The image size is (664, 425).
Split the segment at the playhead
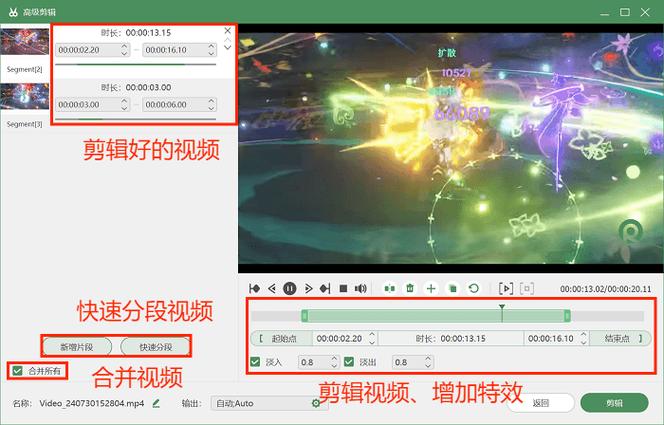(390, 289)
